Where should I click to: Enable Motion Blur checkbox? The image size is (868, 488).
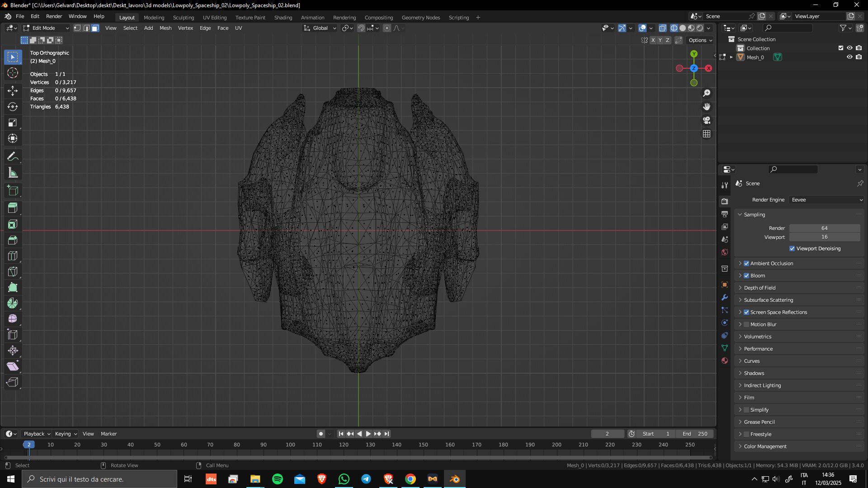(x=746, y=324)
